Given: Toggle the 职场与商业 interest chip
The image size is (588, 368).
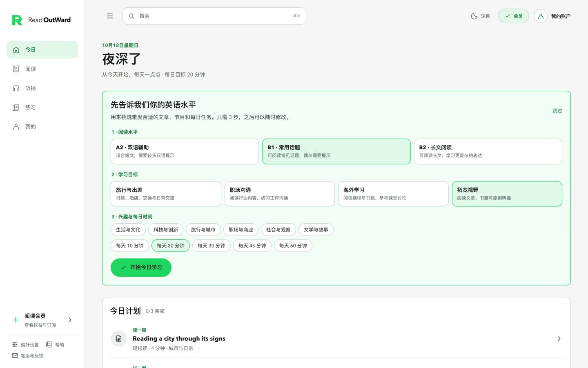Looking at the screenshot, I should [241, 230].
